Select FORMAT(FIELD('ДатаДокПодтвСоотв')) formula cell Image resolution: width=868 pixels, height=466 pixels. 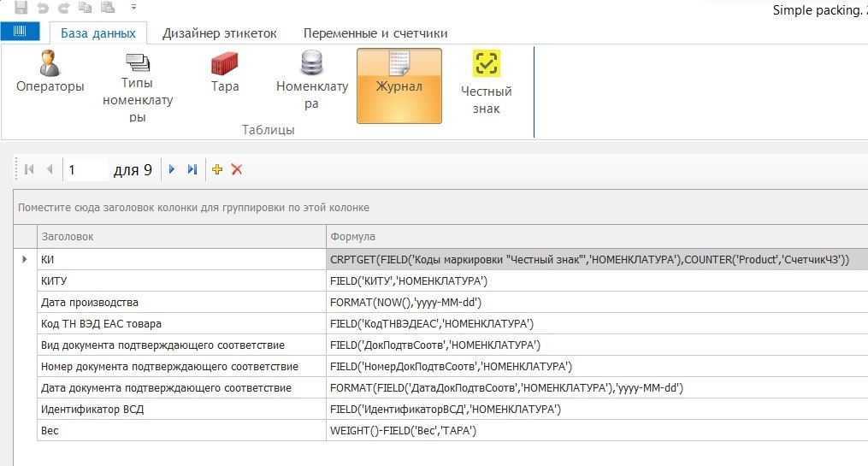[x=597, y=387]
